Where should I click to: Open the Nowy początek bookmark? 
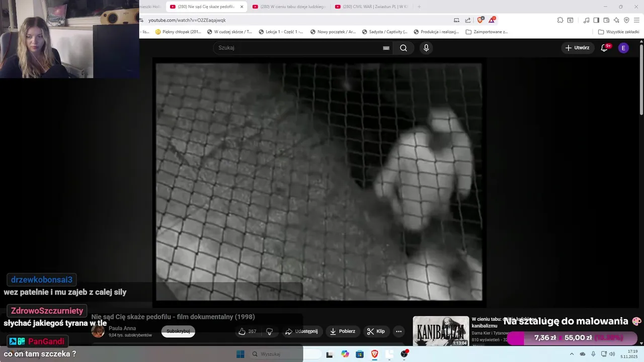[333, 32]
